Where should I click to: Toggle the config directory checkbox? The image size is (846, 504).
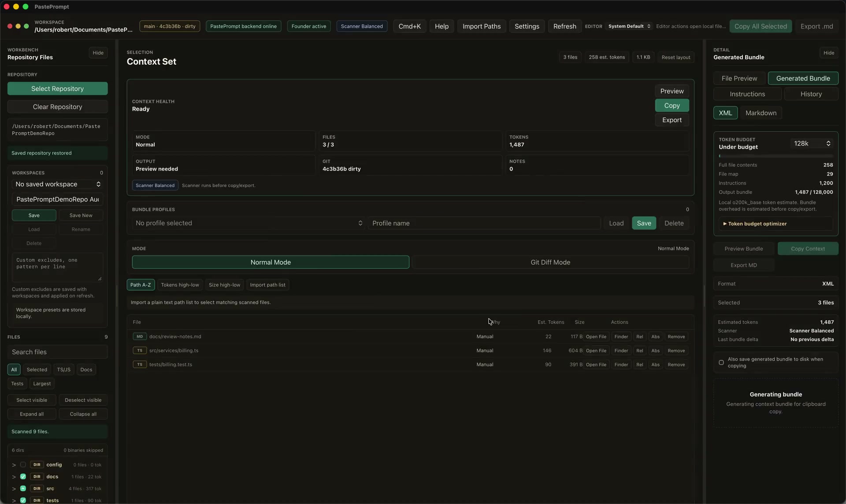(x=23, y=465)
